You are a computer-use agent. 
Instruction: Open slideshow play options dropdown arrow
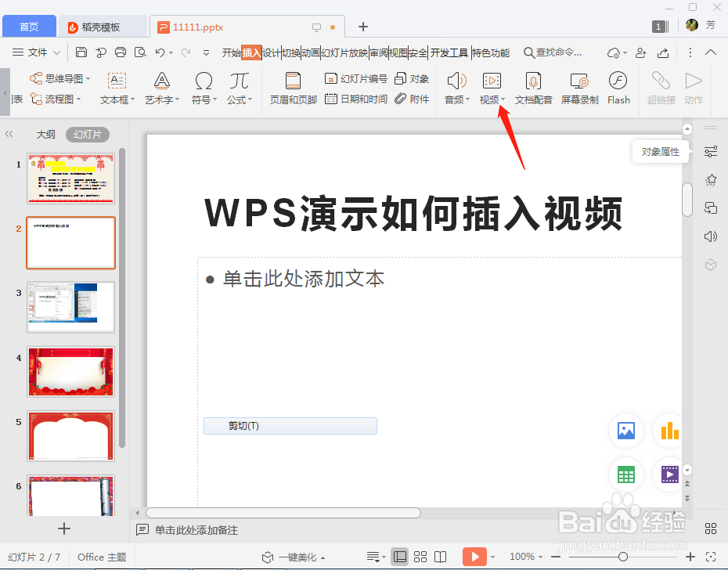click(492, 557)
